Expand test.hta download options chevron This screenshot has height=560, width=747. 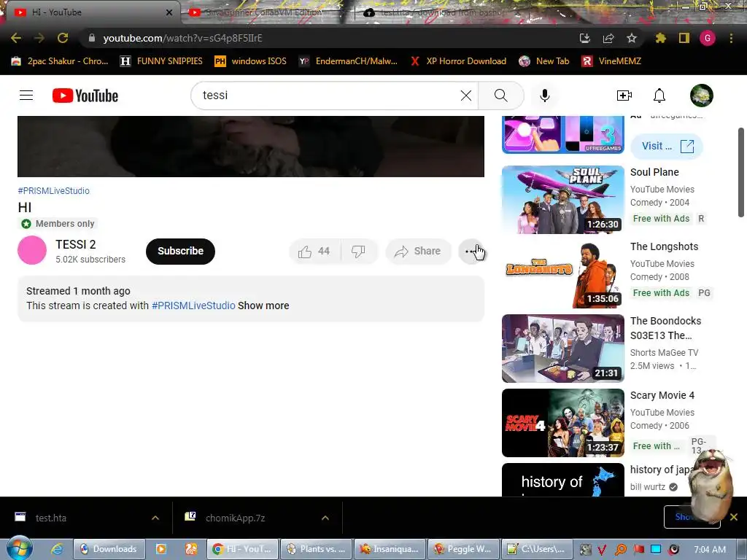(x=155, y=518)
